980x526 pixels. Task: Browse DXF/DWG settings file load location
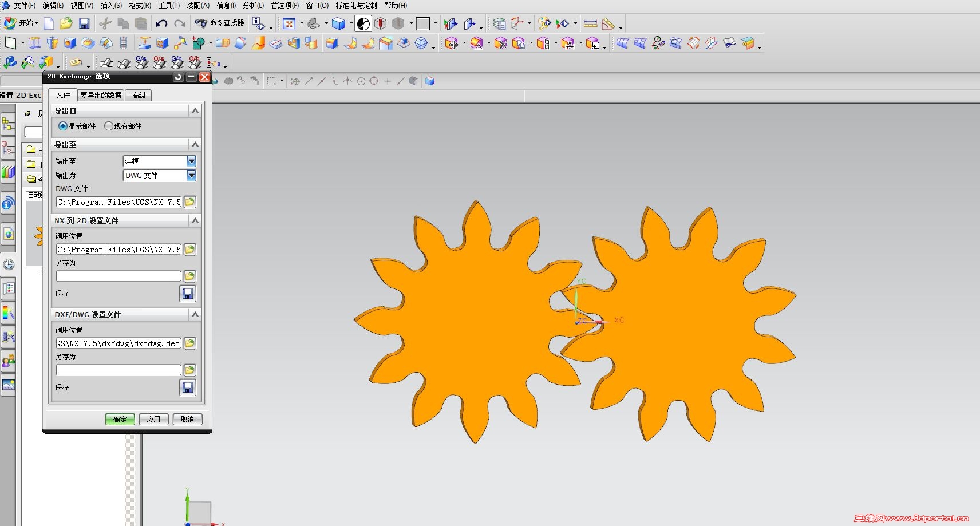(x=189, y=343)
